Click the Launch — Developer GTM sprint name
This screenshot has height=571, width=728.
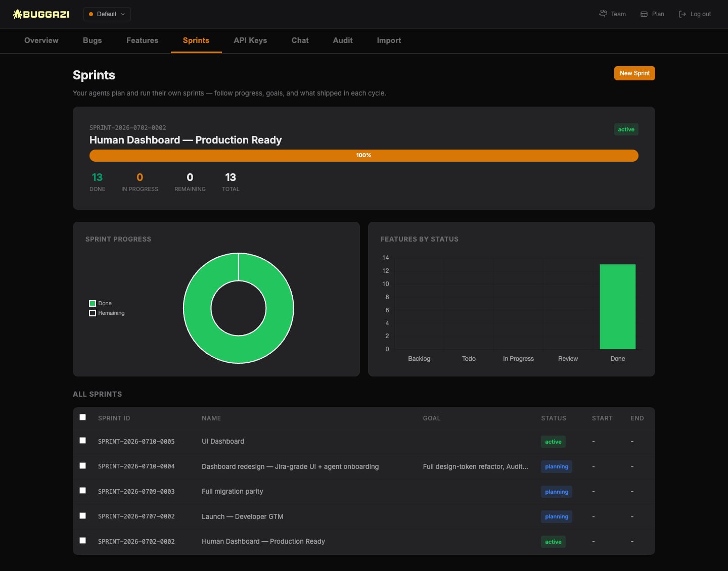click(x=243, y=517)
